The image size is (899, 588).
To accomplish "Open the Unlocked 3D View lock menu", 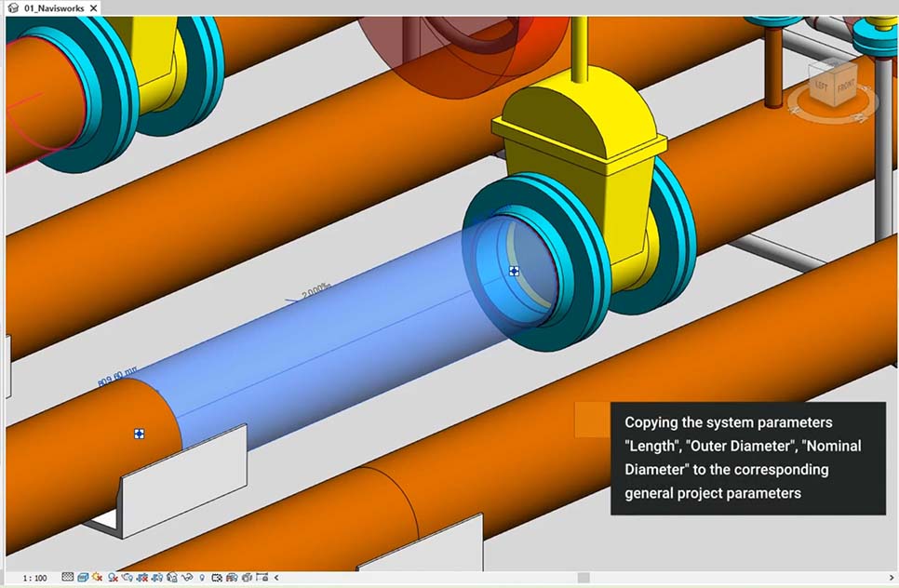I will click(171, 578).
